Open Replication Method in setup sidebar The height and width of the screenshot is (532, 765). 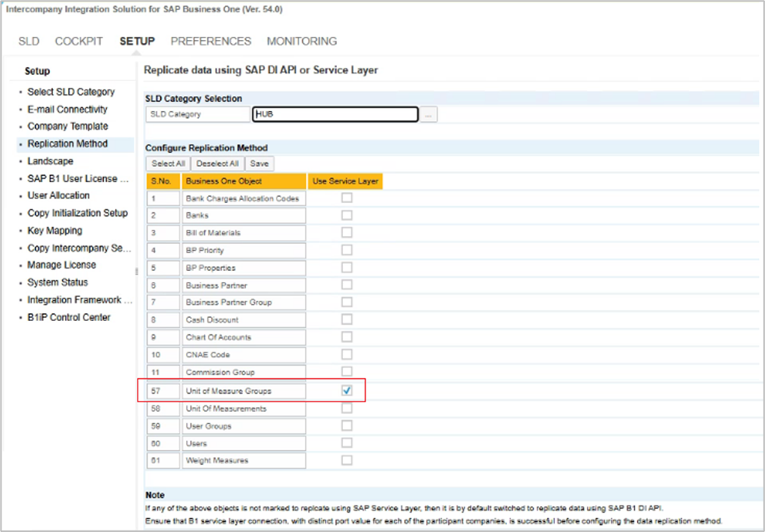68,144
